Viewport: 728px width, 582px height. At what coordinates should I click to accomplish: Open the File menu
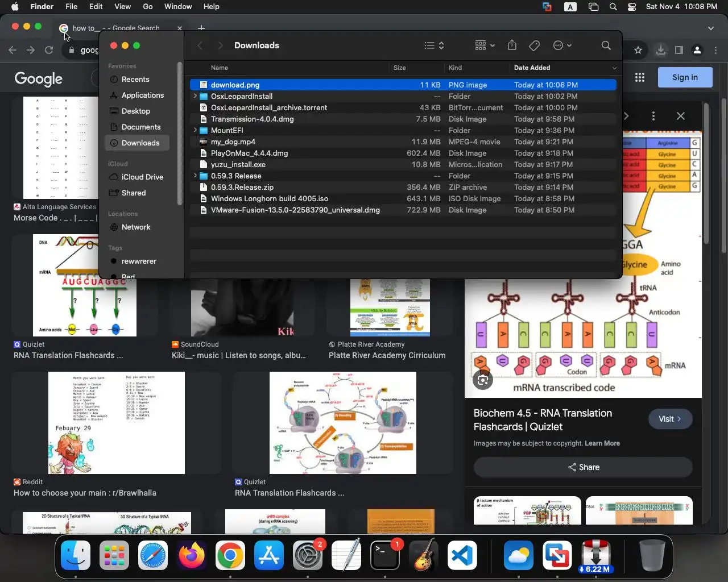(x=72, y=7)
